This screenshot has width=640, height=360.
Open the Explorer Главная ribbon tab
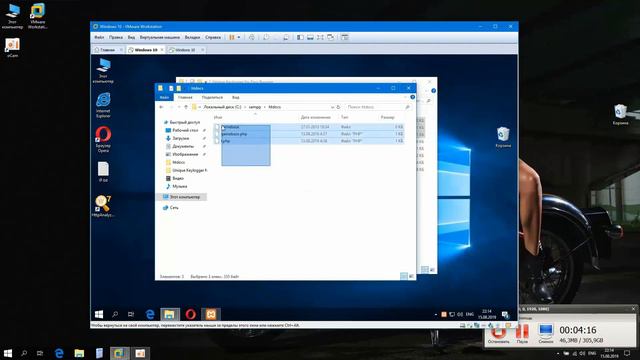185,98
